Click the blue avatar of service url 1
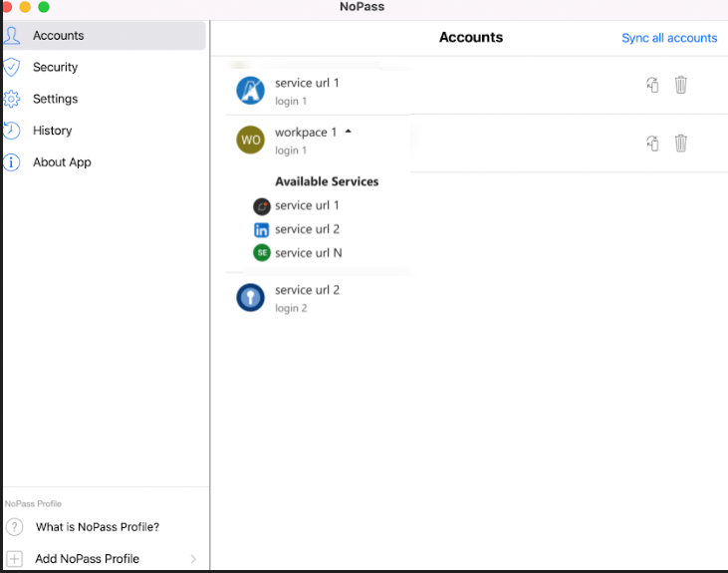 [250, 91]
